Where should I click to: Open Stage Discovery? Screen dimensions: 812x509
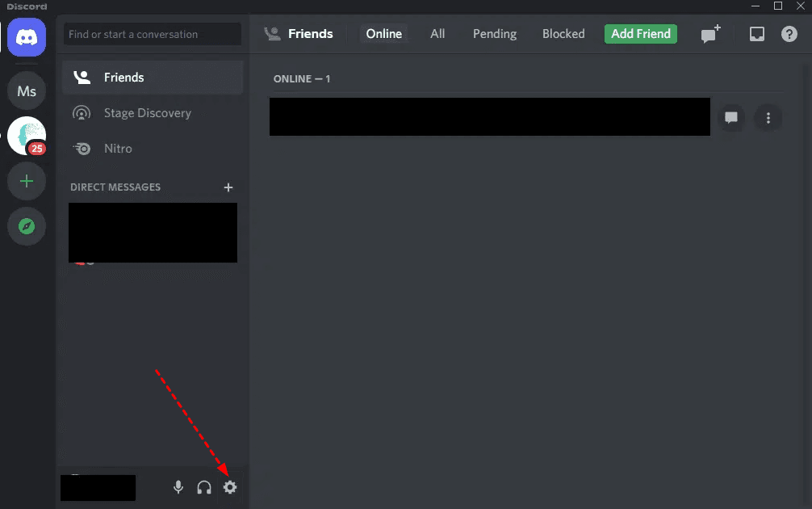point(153,113)
